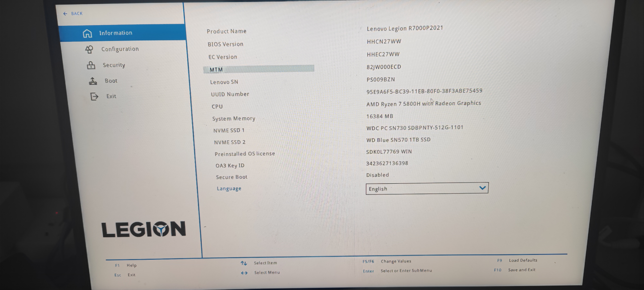644x290 pixels.
Task: Click the Security padlock icon
Action: [91, 65]
